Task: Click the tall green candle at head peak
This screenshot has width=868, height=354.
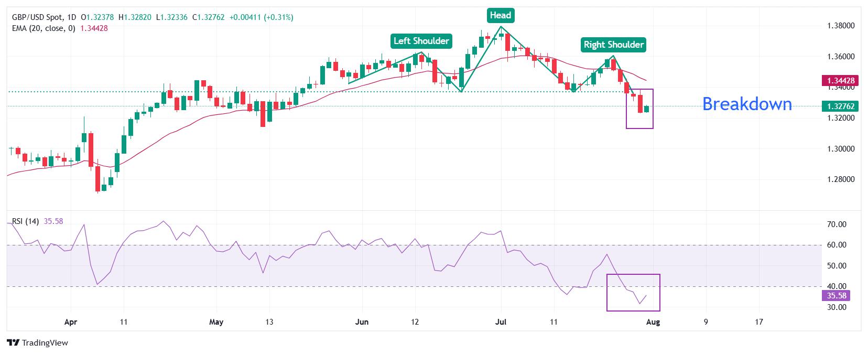Action: 481,38
